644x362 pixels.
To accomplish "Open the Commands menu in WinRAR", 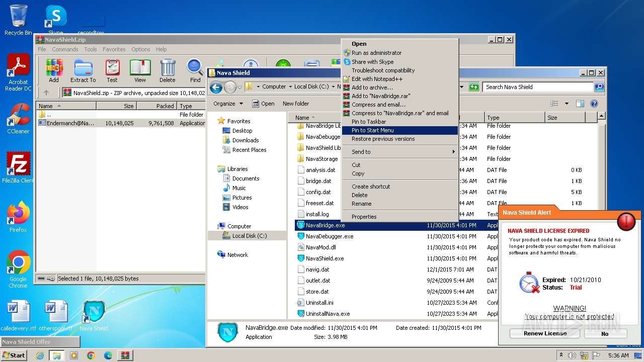I will (x=65, y=49).
